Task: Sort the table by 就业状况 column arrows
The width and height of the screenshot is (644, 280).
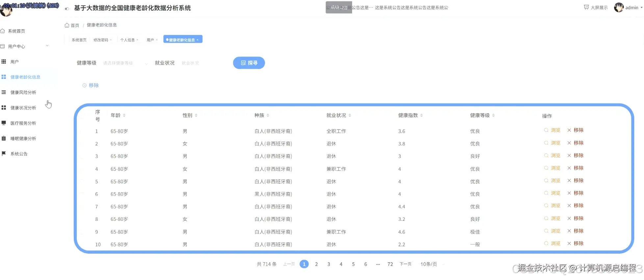Action: [x=350, y=115]
